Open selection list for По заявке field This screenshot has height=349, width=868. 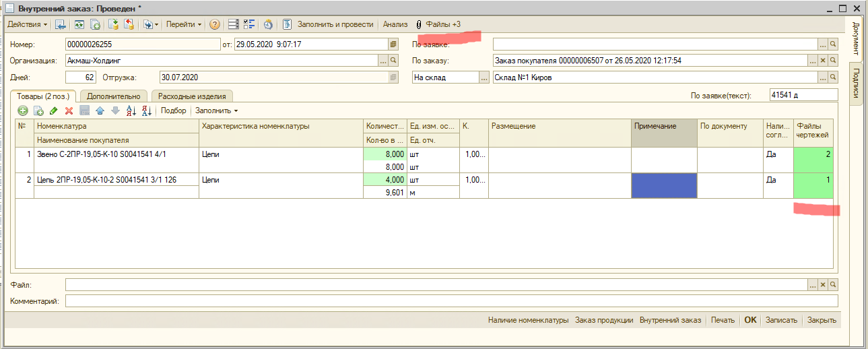click(x=822, y=44)
